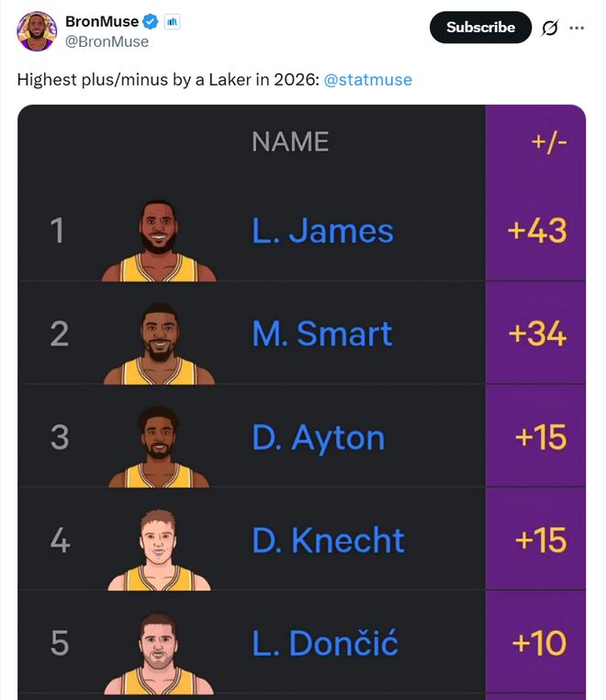Click Marcus Smart cartoon portrait
Image resolution: width=606 pixels, height=700 pixels.
[x=159, y=344]
